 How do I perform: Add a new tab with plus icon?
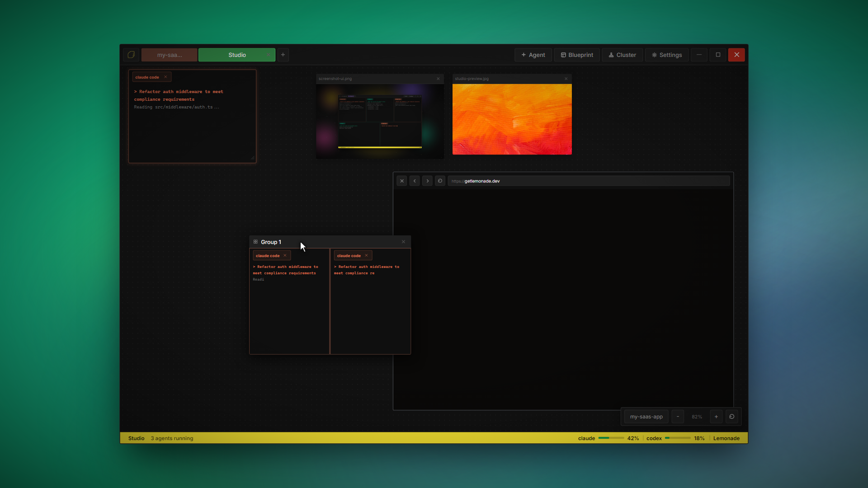click(283, 55)
